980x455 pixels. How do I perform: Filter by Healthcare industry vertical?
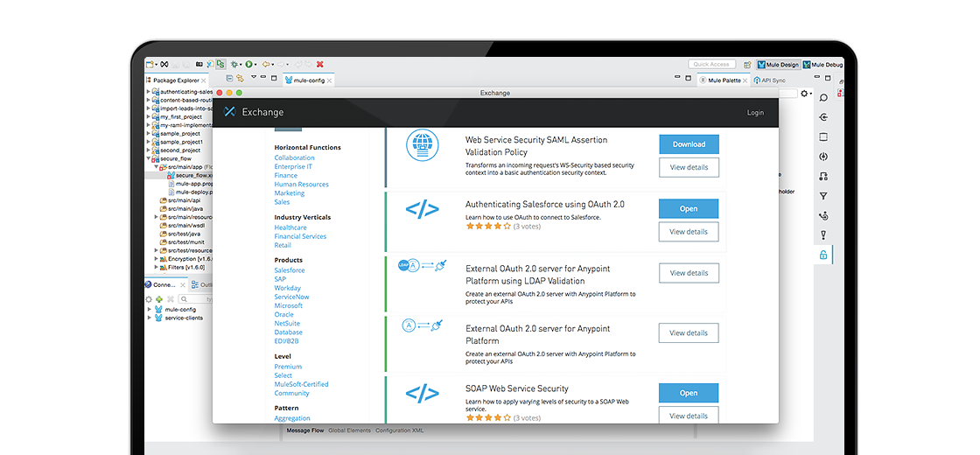(290, 227)
